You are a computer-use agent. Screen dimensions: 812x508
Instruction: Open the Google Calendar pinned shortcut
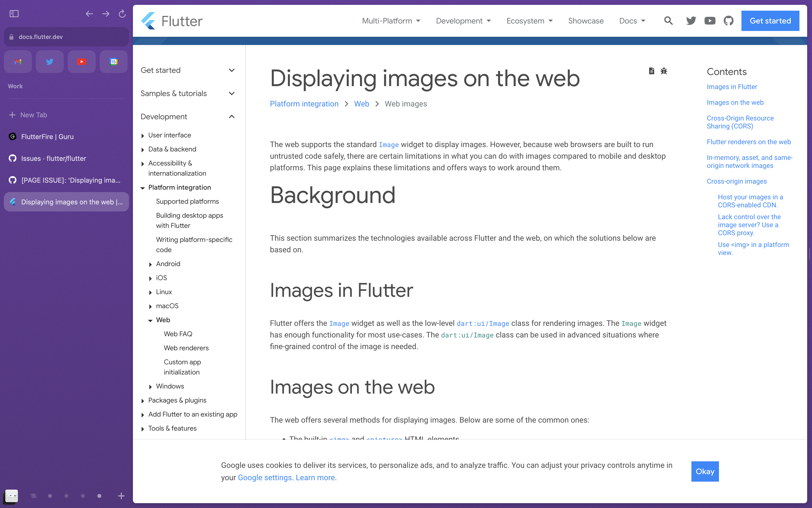point(113,62)
